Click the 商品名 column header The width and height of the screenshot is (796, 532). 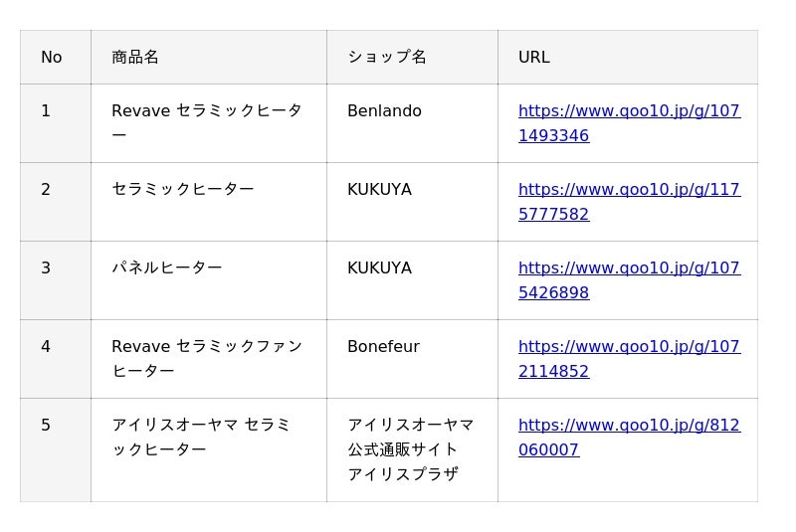135,58
